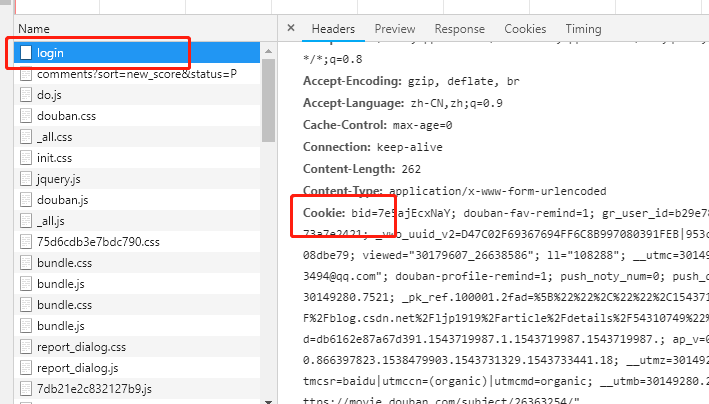709x404 pixels.
Task: Click file icon beside init.css
Action: coord(26,158)
